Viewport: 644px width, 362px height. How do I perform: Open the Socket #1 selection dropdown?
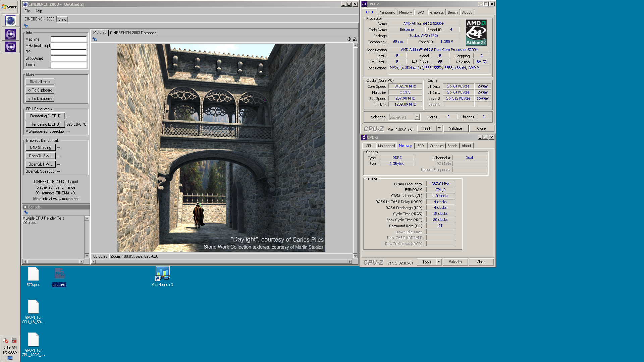pyautogui.click(x=405, y=117)
